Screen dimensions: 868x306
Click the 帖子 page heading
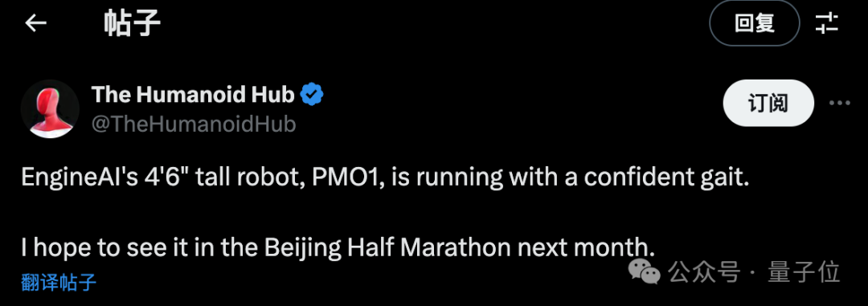click(133, 24)
